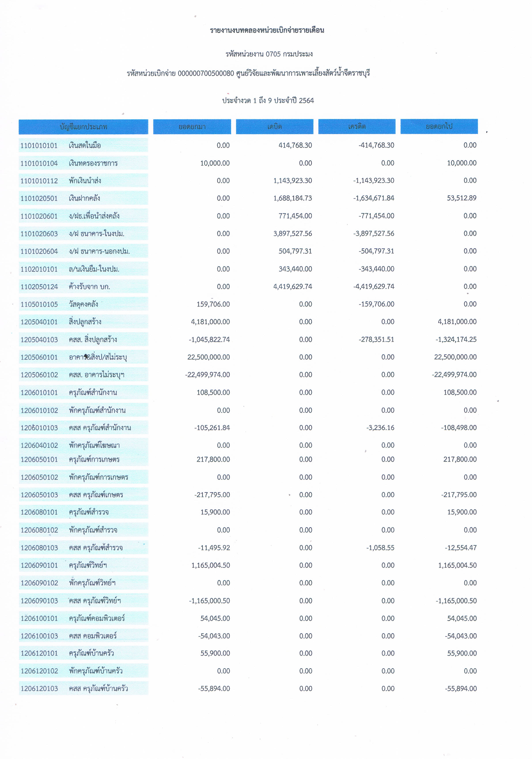Click the 1,688,184.73 debit amount

pos(292,198)
